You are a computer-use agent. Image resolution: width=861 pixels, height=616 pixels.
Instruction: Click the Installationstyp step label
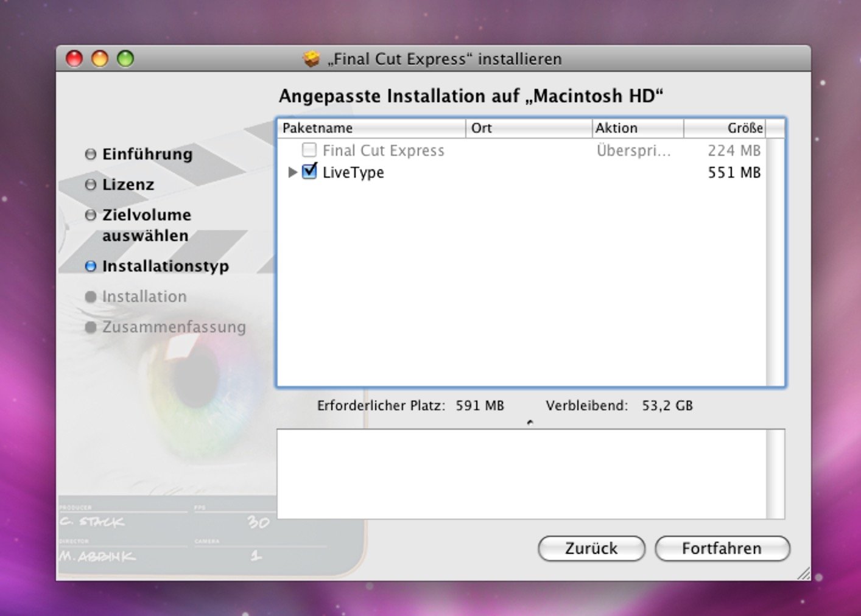166,266
